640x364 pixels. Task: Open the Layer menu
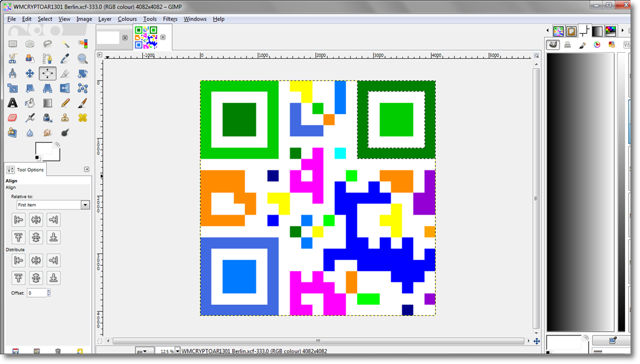[104, 19]
